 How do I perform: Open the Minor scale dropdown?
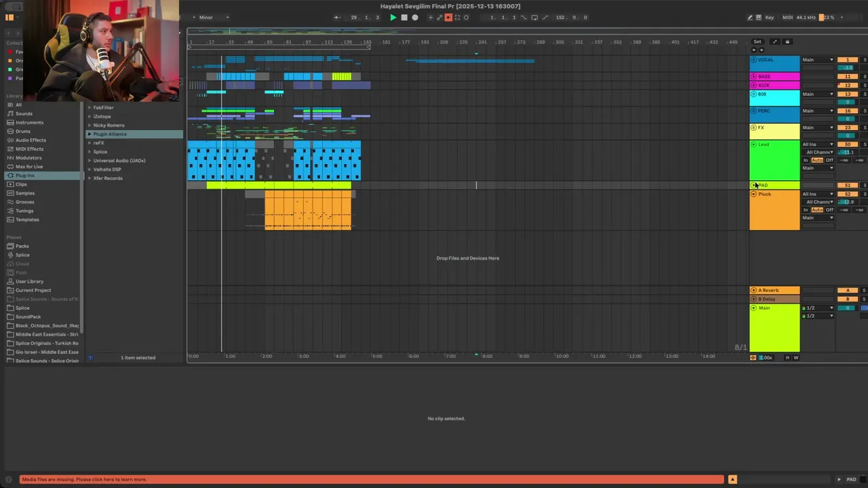click(x=214, y=18)
